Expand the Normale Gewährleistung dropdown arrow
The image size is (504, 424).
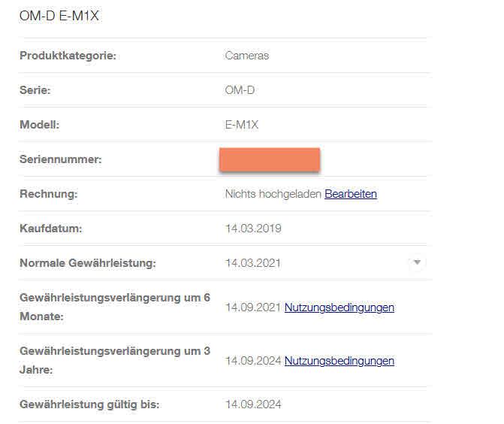click(x=417, y=262)
